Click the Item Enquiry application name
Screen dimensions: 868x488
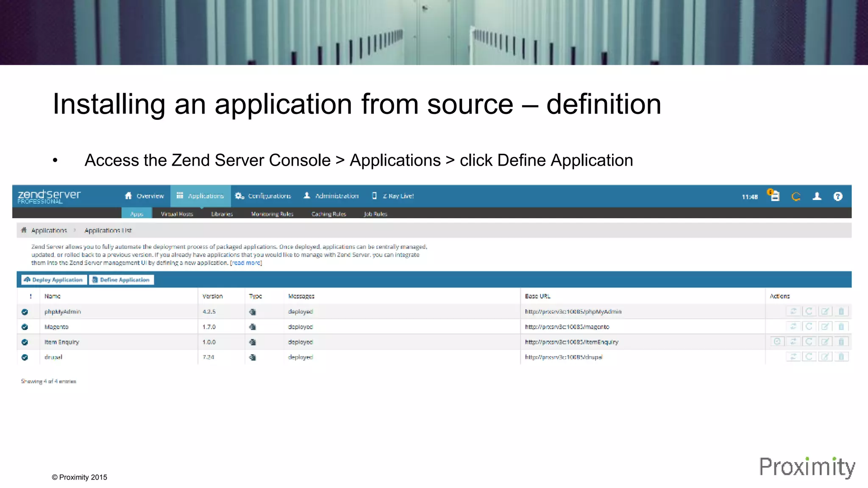click(x=62, y=342)
